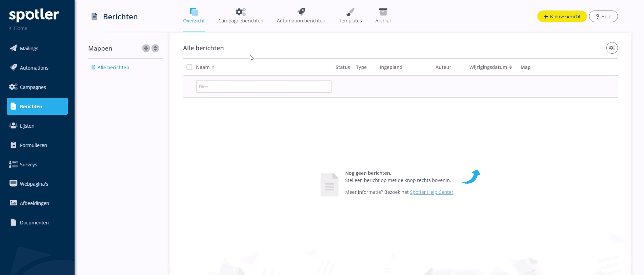Create a Nieuw bericht
644x275 pixels.
562,16
